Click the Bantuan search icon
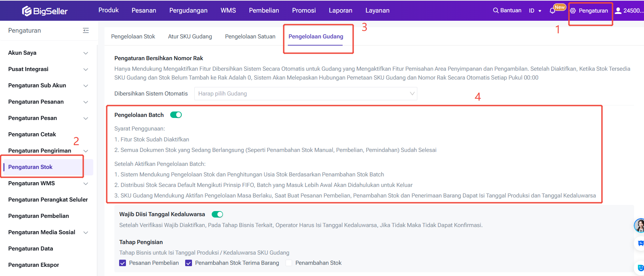 coord(496,11)
